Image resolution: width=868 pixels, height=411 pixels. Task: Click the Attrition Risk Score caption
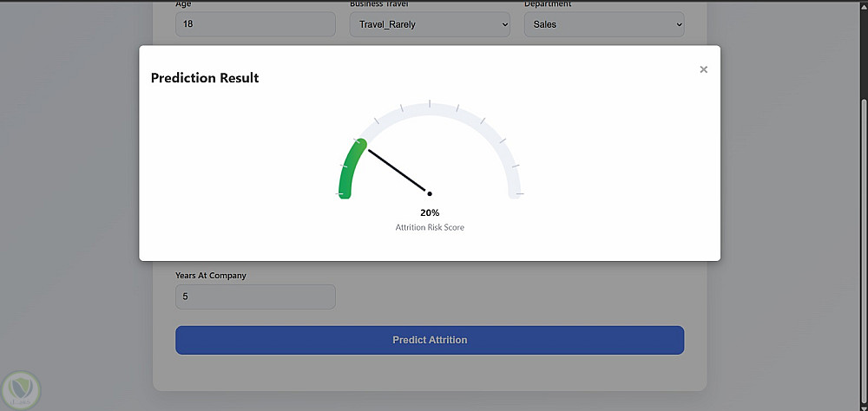tap(430, 227)
